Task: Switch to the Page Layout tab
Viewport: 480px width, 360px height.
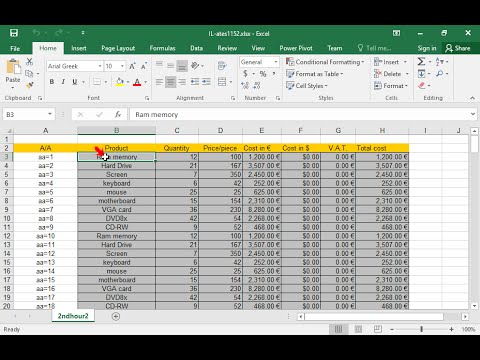Action: pos(118,48)
